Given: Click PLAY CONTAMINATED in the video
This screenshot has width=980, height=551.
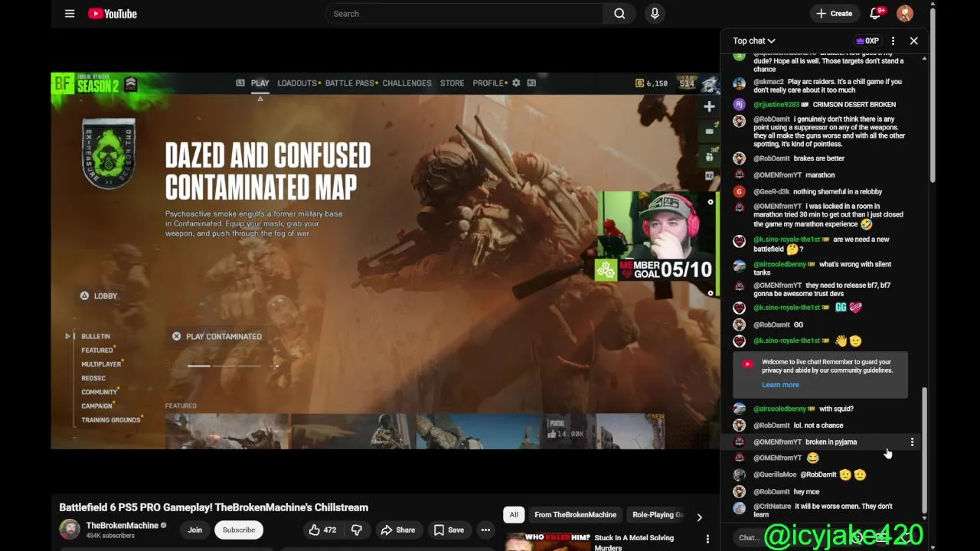Looking at the screenshot, I should (x=217, y=337).
